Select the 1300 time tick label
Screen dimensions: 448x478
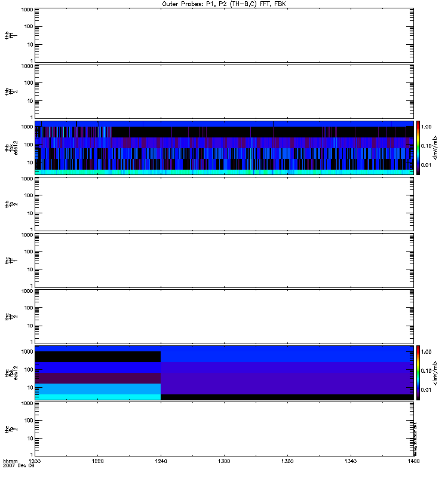(224, 461)
